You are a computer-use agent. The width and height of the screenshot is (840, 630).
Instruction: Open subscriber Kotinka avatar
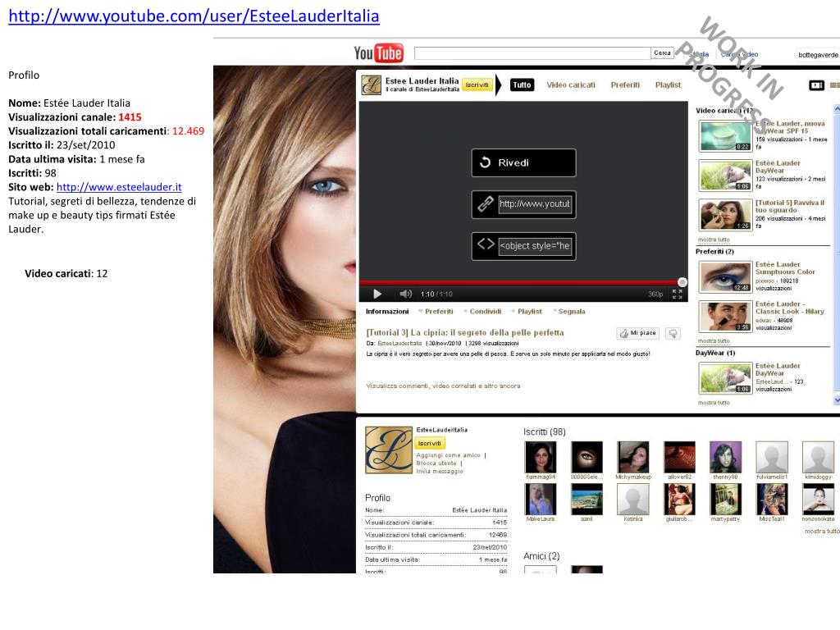[632, 500]
